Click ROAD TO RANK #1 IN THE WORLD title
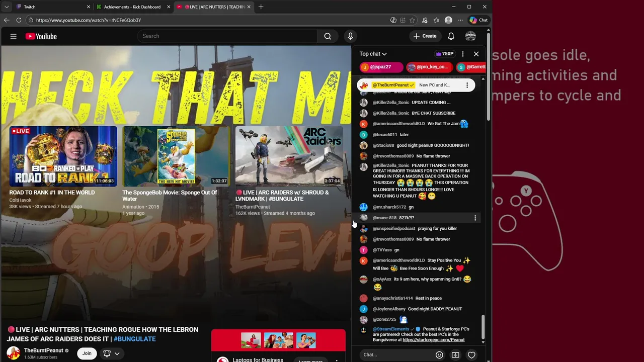Image resolution: width=644 pixels, height=362 pixels. [52, 193]
